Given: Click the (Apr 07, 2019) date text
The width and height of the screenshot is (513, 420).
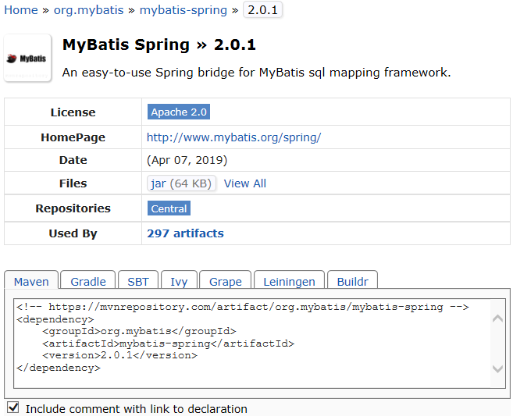Looking at the screenshot, I should (187, 160).
